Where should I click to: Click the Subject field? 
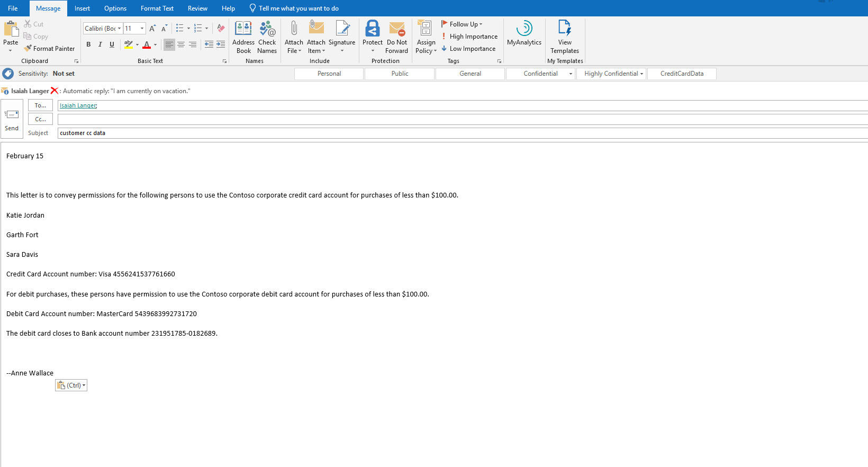pyautogui.click(x=463, y=133)
